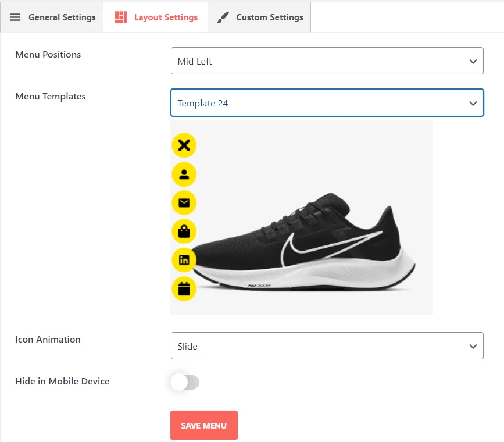Open the Menu Templates dropdown
Viewport: 504px width, 442px height.
[x=327, y=102]
